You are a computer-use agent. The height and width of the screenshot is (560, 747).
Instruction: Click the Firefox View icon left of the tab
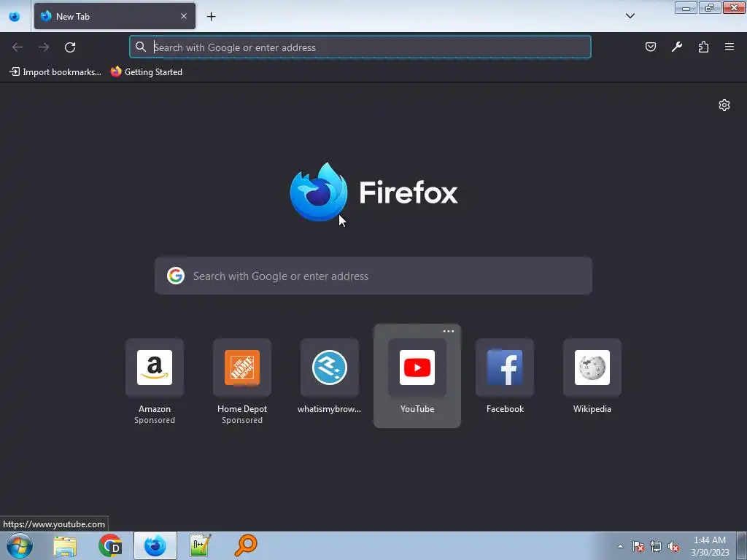[15, 16]
